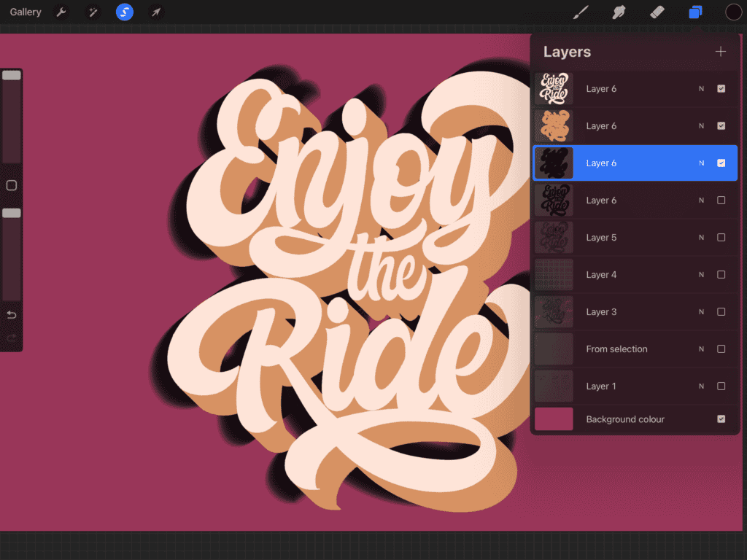This screenshot has height=560, width=747.
Task: Select the Paint brush tool
Action: click(581, 12)
